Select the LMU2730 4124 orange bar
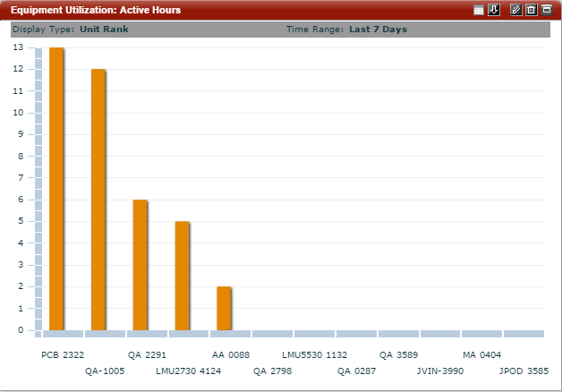562x392 pixels. (x=182, y=276)
